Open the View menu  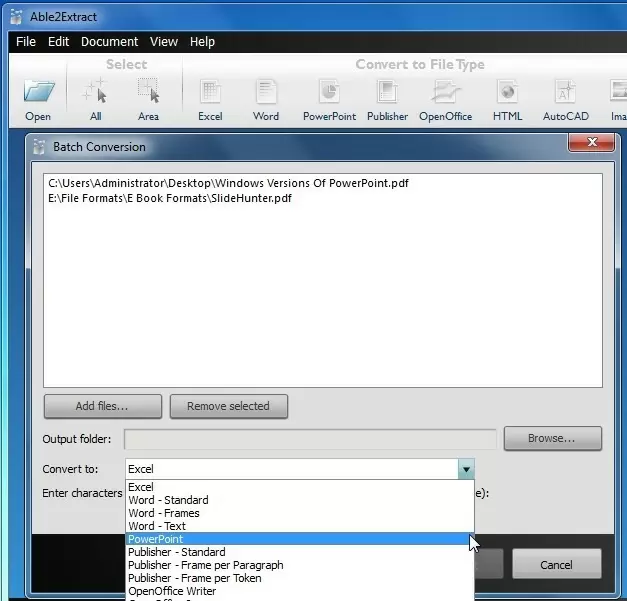pyautogui.click(x=164, y=42)
